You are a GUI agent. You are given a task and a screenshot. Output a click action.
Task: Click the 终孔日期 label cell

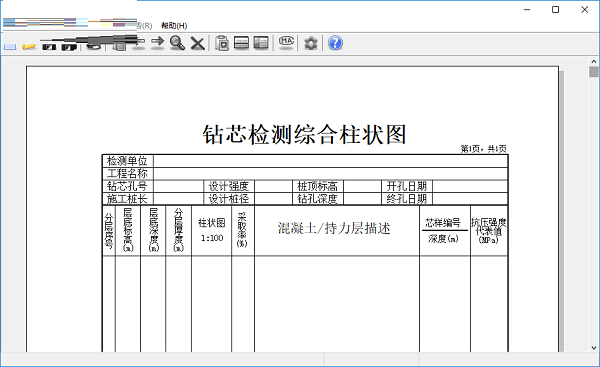[407, 199]
